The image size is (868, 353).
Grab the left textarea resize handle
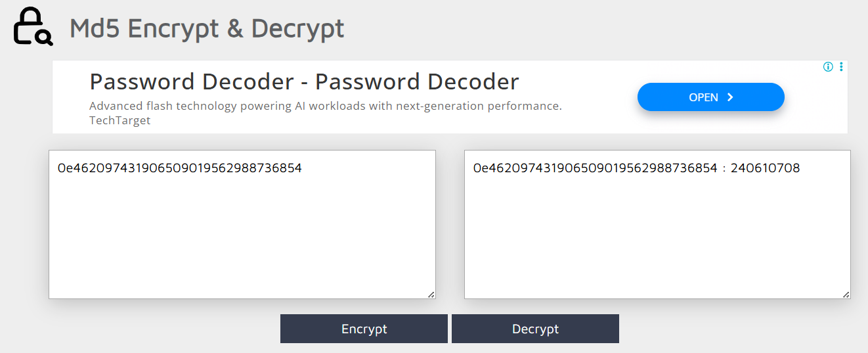pyautogui.click(x=431, y=294)
